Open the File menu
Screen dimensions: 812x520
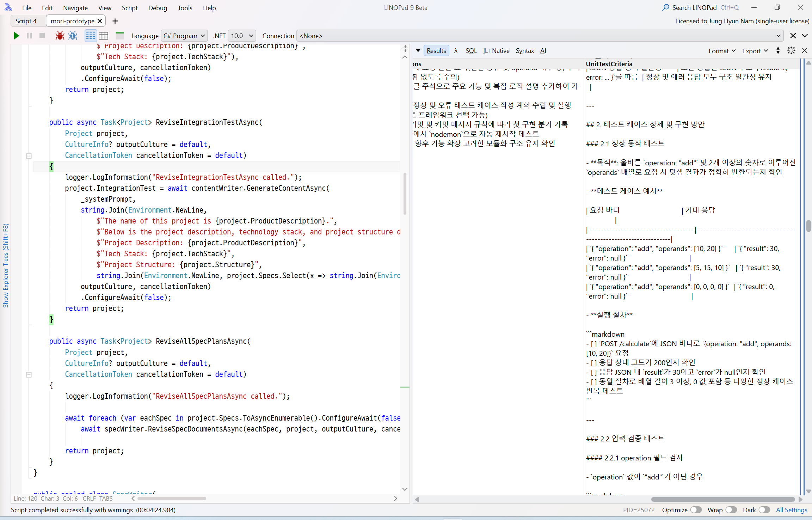click(27, 8)
